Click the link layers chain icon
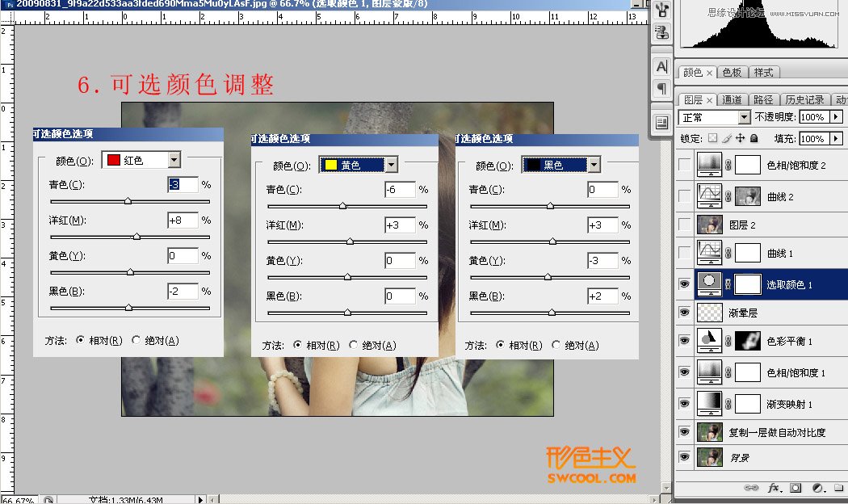848x504 pixels. (752, 487)
